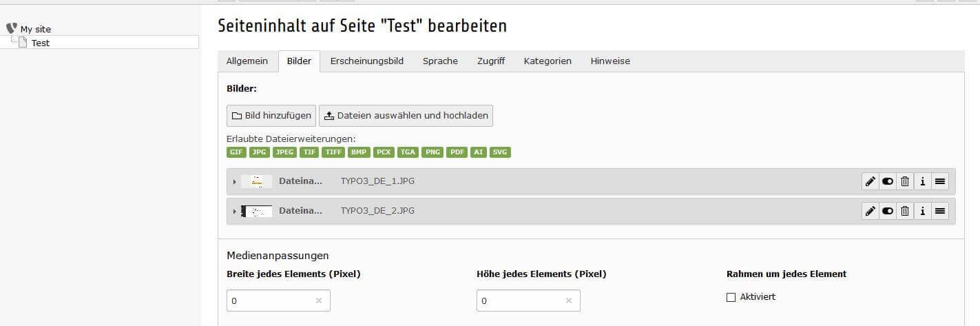This screenshot has width=980, height=326.
Task: Enable the Aktiviert border checkbox
Action: (731, 297)
